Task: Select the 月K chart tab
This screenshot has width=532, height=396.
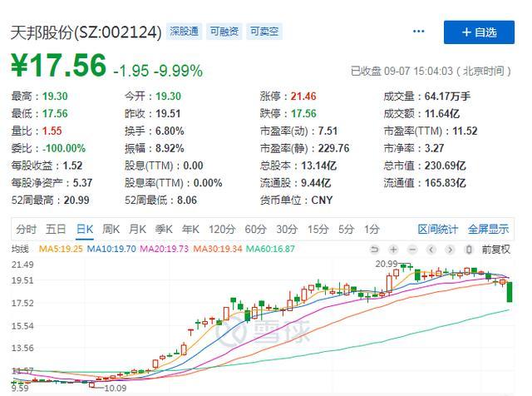Action: click(x=137, y=230)
